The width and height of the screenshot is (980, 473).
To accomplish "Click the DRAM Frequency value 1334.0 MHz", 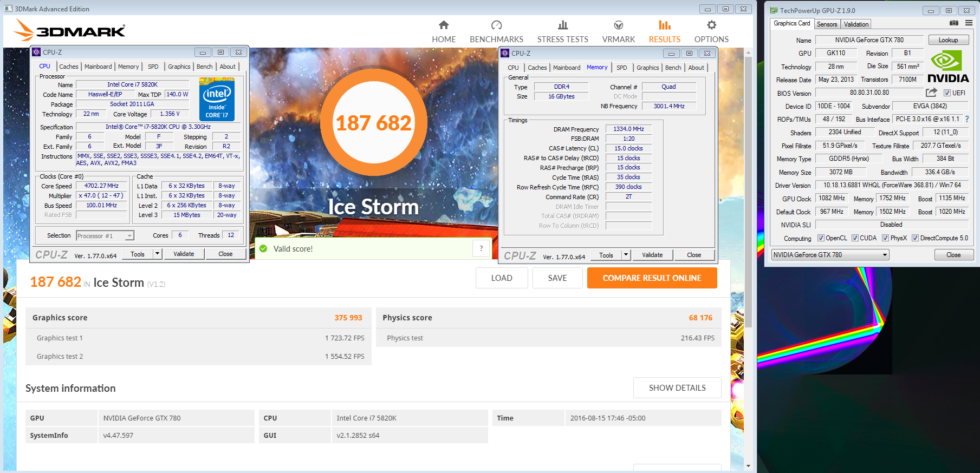I will point(628,129).
